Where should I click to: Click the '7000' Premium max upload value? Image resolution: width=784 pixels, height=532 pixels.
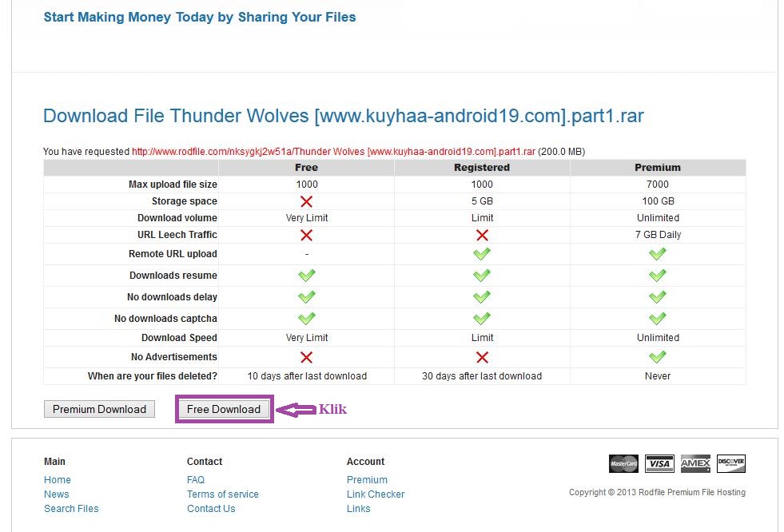point(658,185)
